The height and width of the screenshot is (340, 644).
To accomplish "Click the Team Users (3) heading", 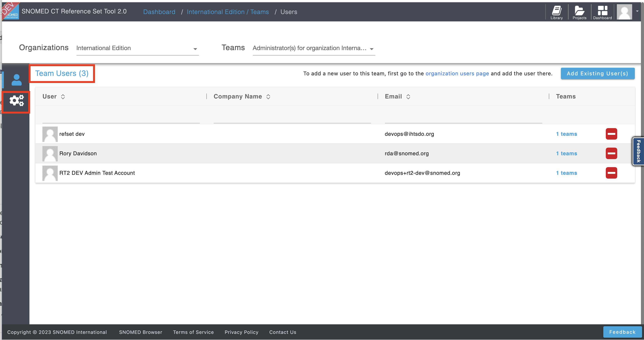I will (x=62, y=73).
